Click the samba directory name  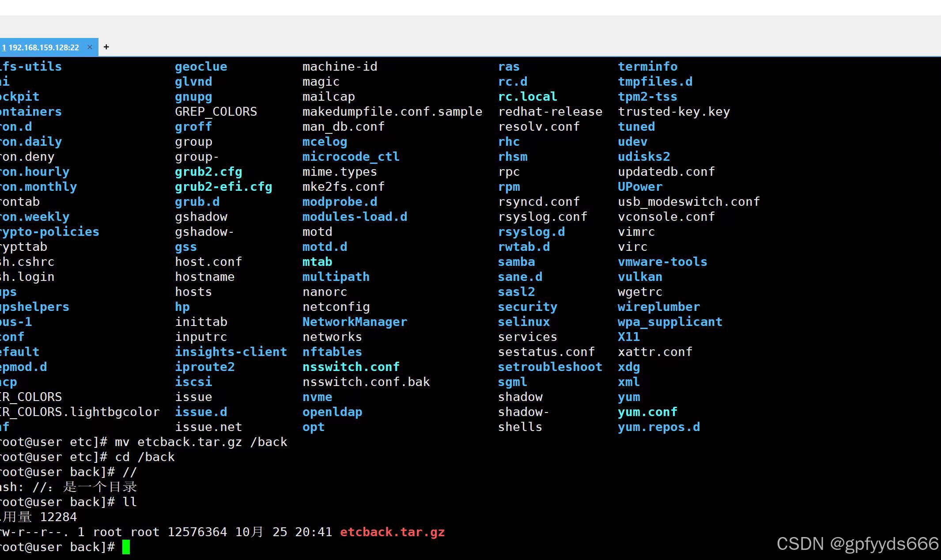point(516,261)
